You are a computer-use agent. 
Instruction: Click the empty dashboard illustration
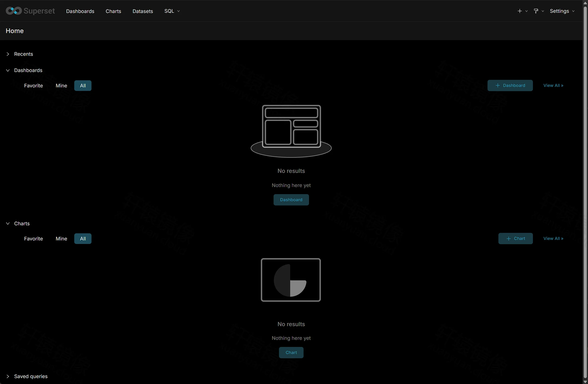coord(291,131)
